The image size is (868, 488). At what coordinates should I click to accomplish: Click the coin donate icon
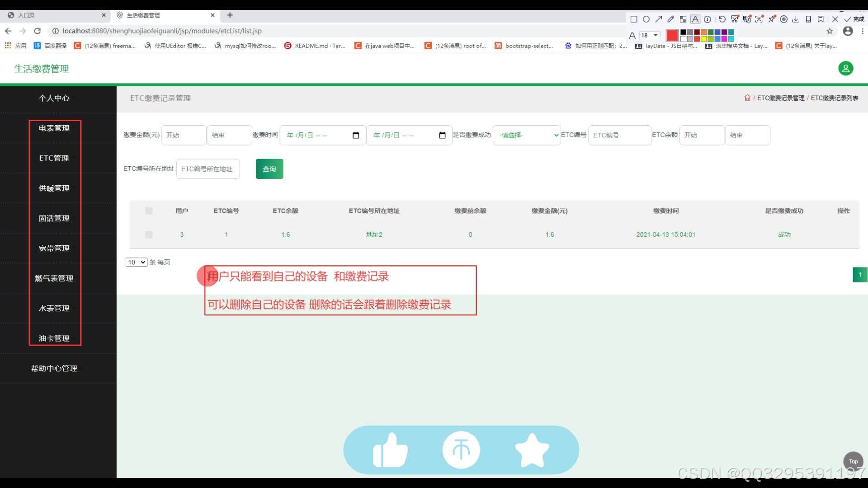(x=461, y=450)
